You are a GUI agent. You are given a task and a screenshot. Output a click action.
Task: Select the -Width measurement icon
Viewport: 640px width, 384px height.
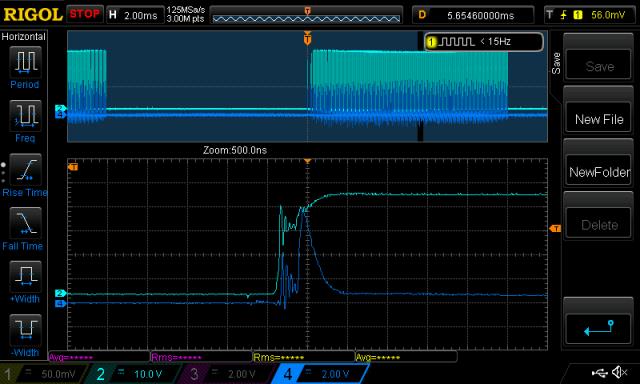[25, 330]
